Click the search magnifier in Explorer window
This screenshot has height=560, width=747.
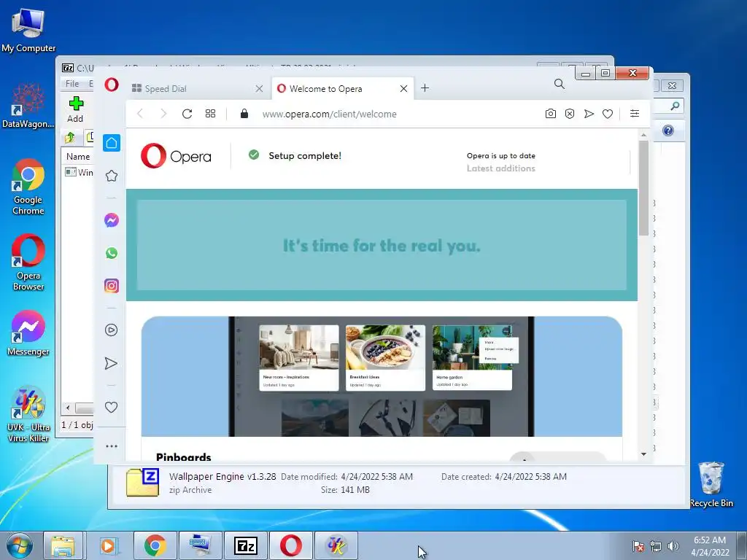(675, 106)
